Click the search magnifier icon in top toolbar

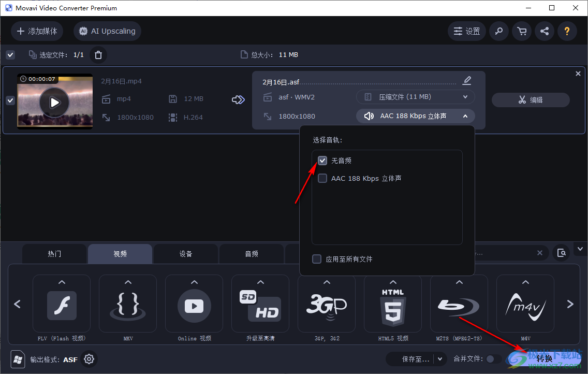tap(499, 31)
